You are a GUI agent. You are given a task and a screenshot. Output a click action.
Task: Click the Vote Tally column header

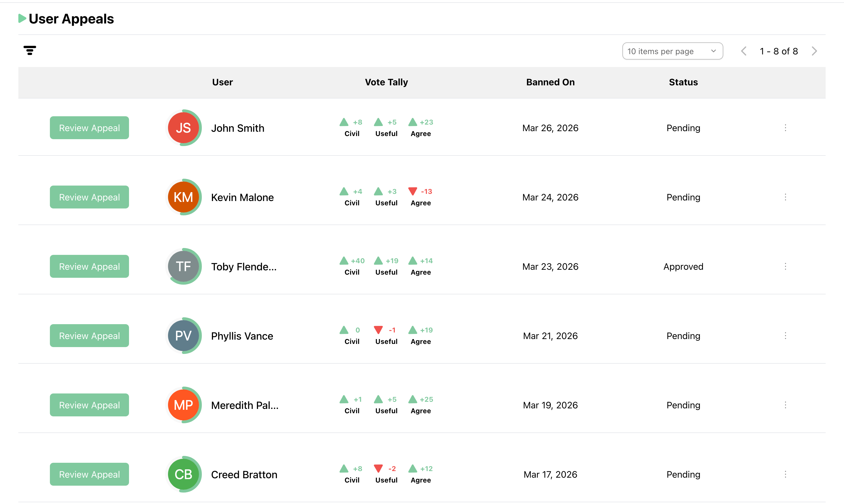coord(386,82)
